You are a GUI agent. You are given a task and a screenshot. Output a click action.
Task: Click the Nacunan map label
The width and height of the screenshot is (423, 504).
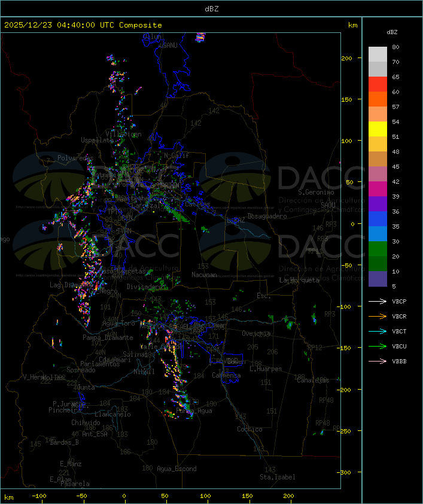[x=204, y=275]
